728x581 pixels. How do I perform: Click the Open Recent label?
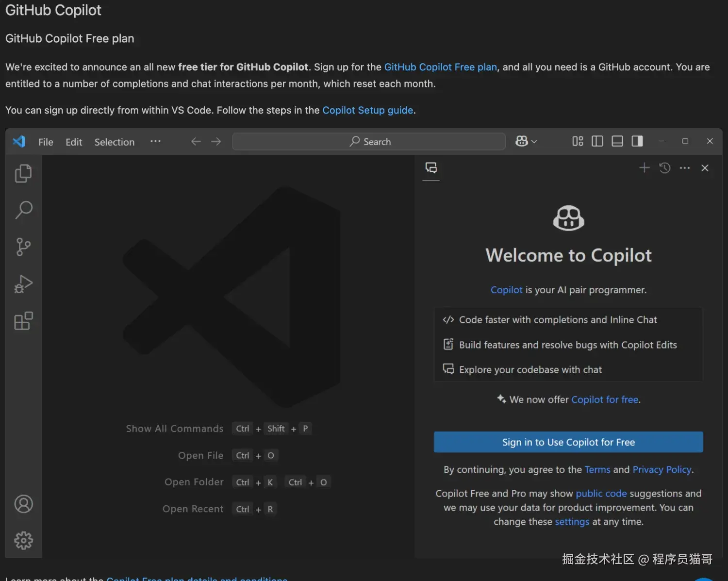(x=193, y=509)
